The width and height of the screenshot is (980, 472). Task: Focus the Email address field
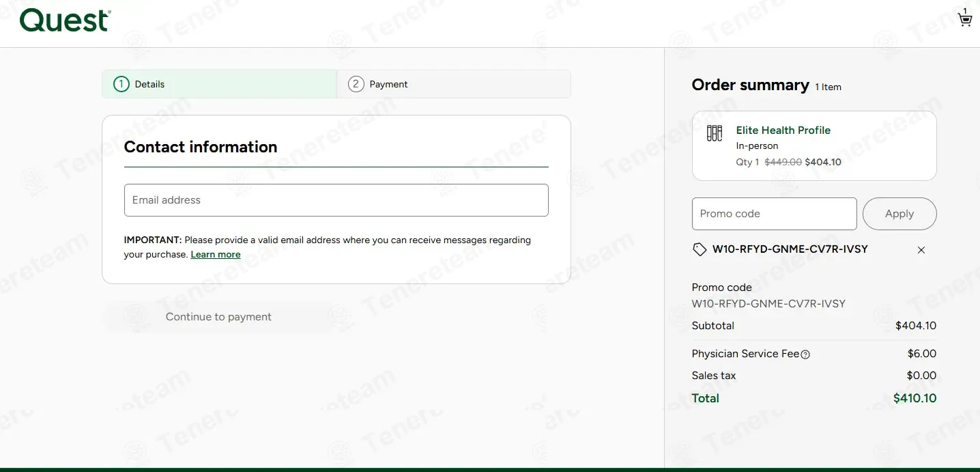[336, 200]
